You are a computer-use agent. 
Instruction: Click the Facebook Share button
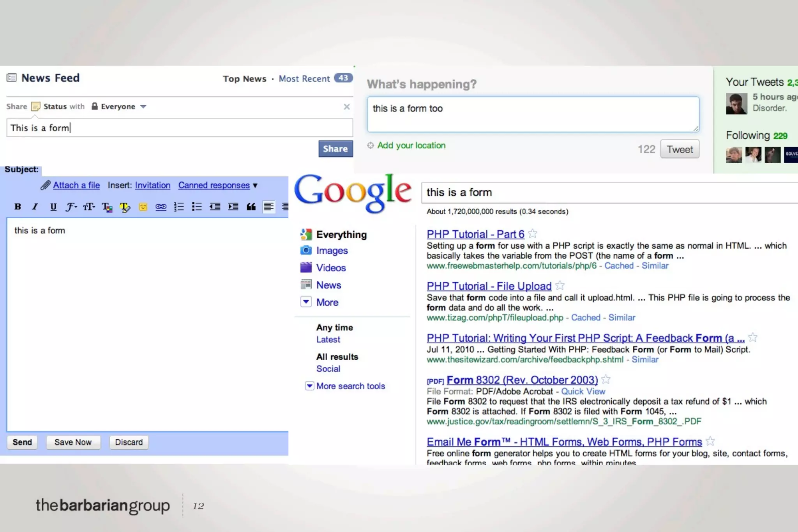point(335,149)
